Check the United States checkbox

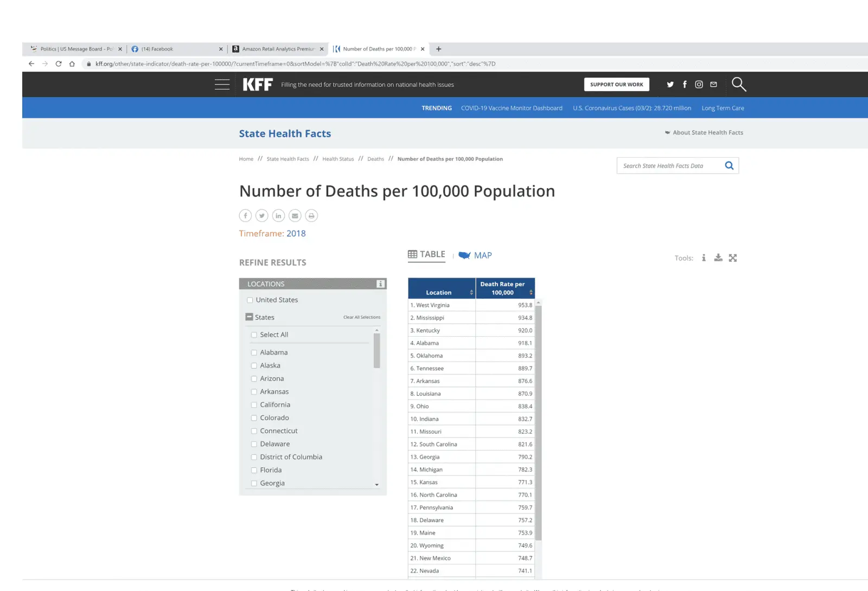point(250,300)
